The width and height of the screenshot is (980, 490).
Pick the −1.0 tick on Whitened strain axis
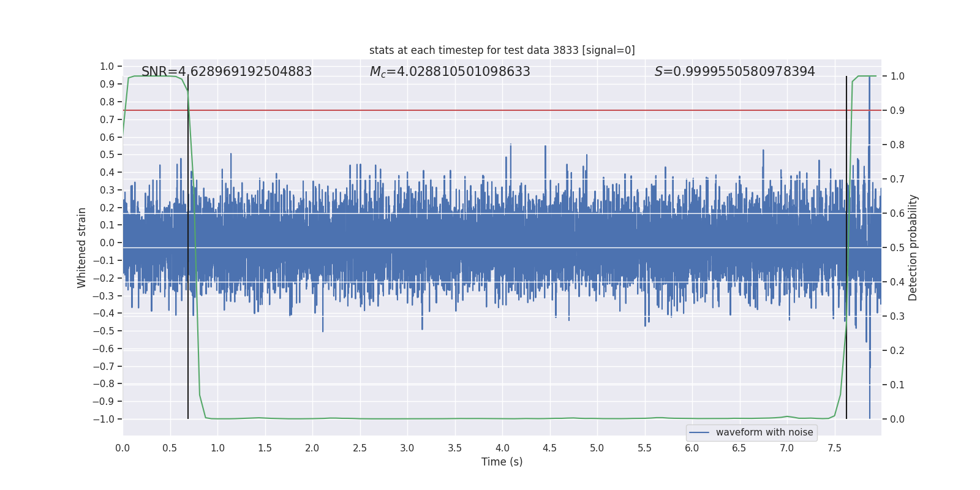click(104, 419)
